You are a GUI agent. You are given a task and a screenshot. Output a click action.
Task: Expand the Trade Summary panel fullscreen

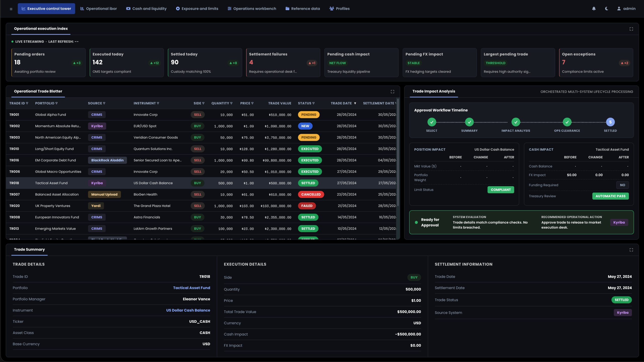(631, 250)
